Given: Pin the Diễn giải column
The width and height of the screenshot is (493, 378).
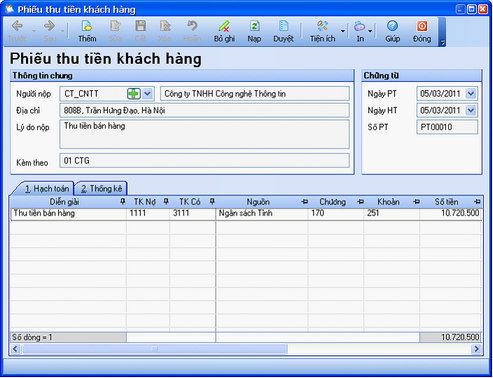Looking at the screenshot, I should (x=123, y=201).
